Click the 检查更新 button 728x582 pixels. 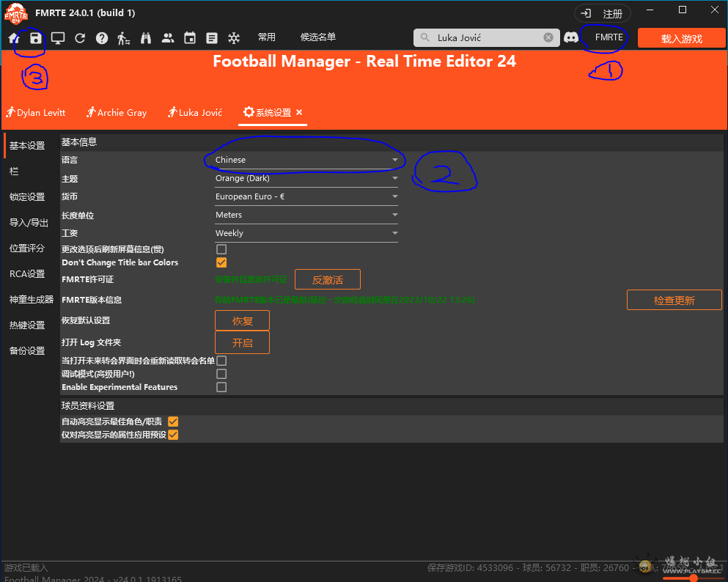pos(674,300)
